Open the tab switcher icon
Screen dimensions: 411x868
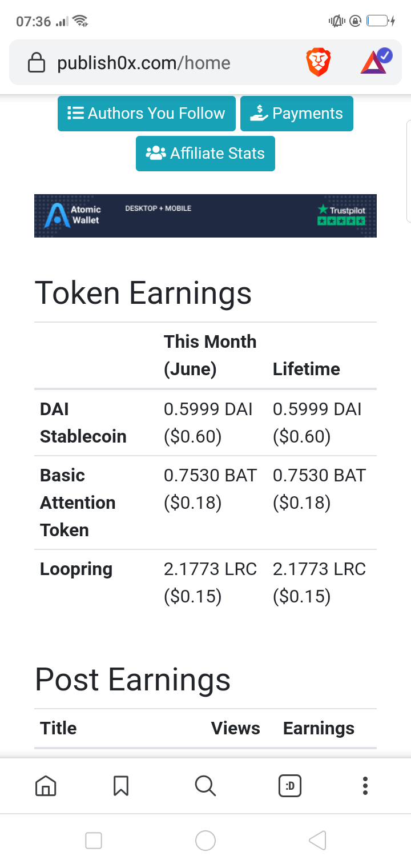coord(290,786)
